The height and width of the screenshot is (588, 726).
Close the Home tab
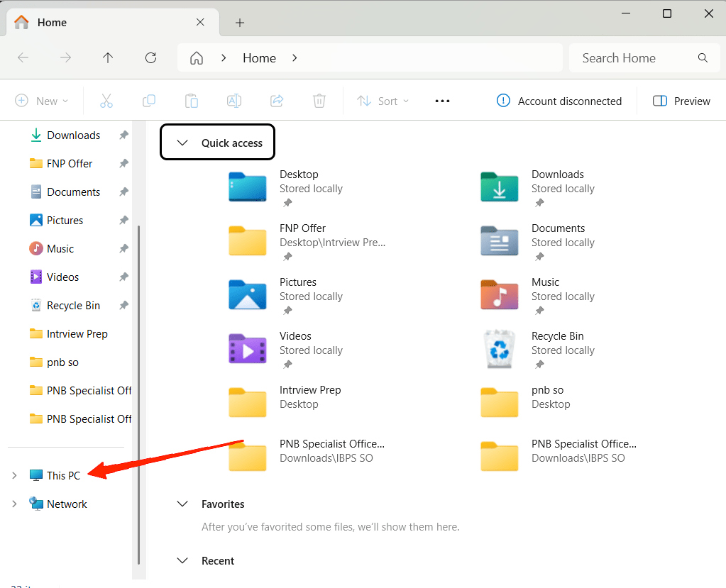[200, 22]
